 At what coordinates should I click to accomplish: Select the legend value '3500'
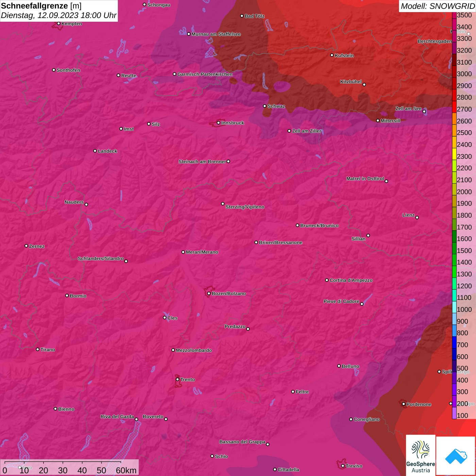(464, 15)
